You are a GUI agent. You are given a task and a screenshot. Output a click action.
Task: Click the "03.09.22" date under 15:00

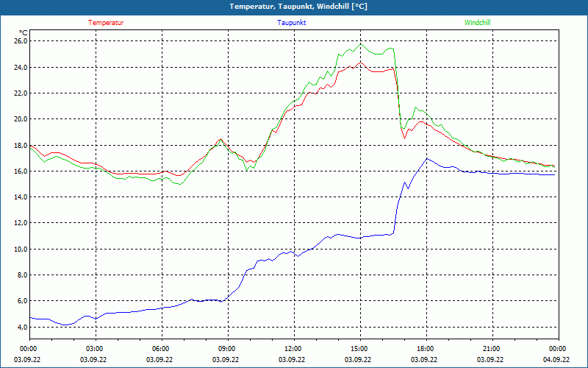tap(358, 359)
